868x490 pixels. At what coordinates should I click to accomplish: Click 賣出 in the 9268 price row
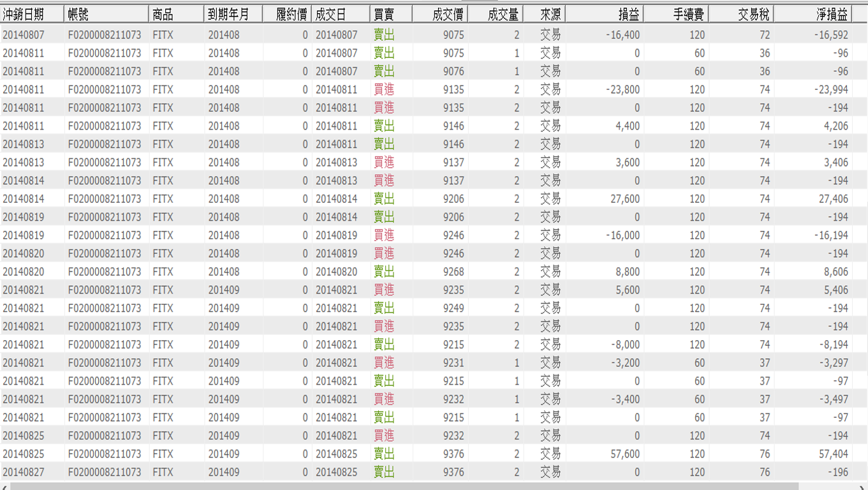coord(384,272)
